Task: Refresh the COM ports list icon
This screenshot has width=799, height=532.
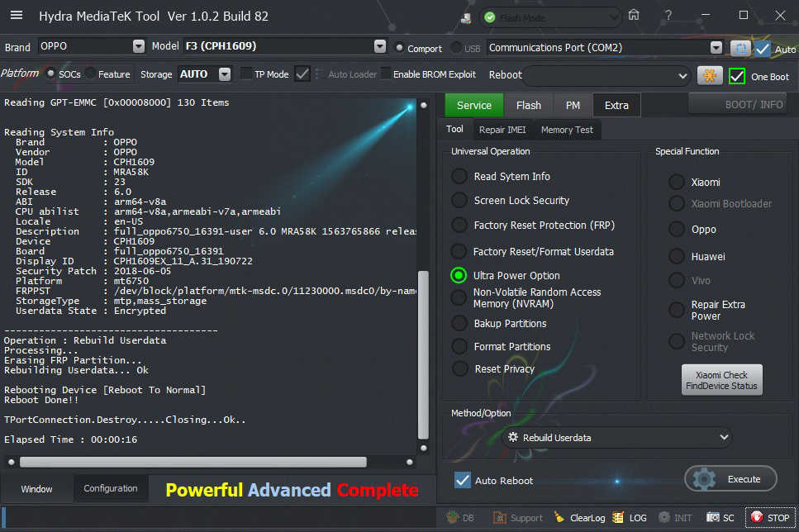Action: [x=740, y=48]
